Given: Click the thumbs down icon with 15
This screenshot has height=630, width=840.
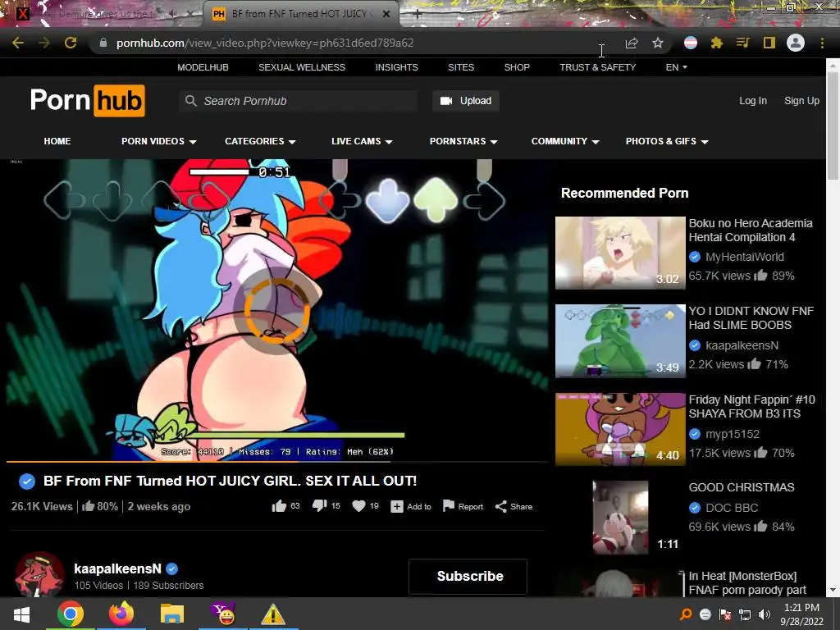Looking at the screenshot, I should [319, 506].
